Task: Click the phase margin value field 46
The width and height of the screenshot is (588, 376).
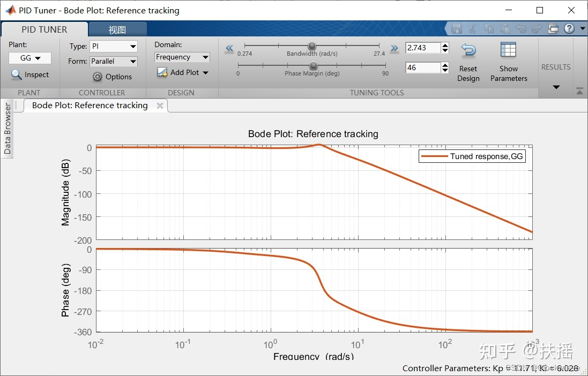Action: coord(422,67)
